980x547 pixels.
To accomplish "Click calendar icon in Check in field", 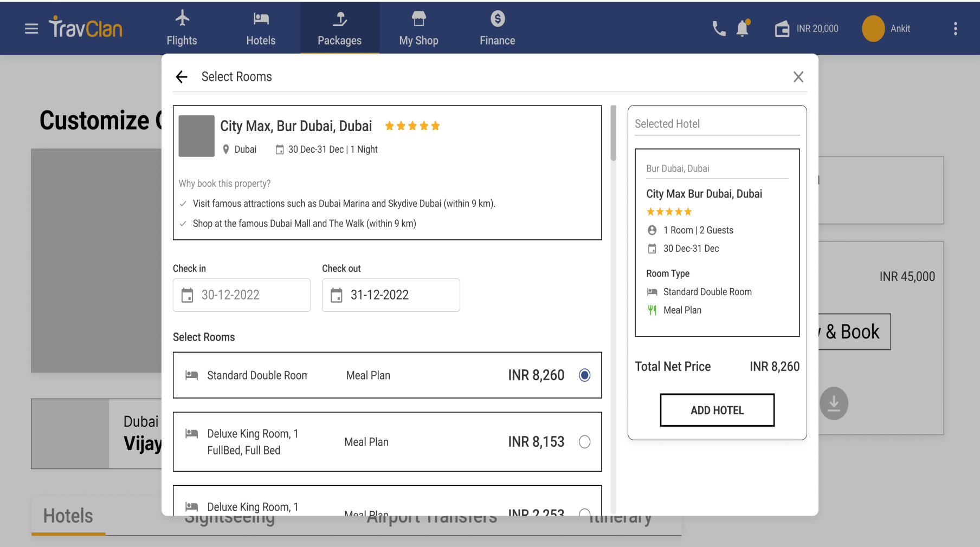I will click(187, 295).
